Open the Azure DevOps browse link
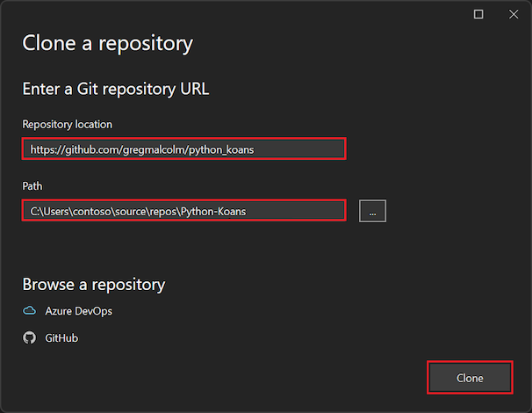The width and height of the screenshot is (532, 413). click(78, 311)
